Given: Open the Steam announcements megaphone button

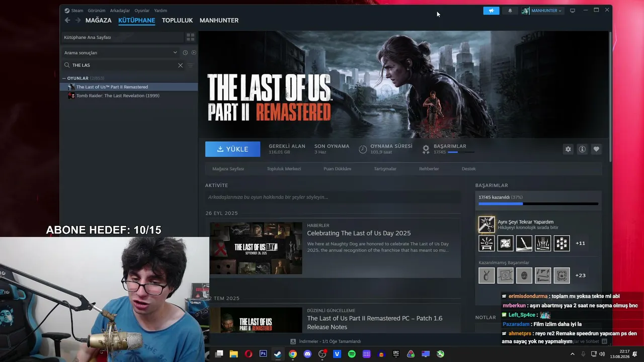Looking at the screenshot, I should (x=491, y=11).
